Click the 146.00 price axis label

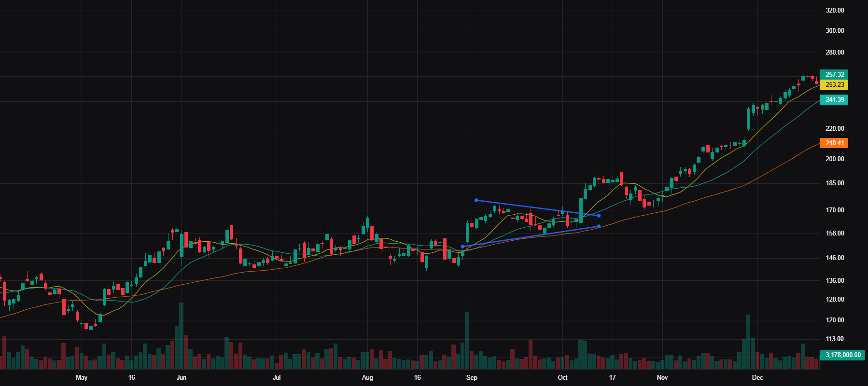click(x=835, y=258)
